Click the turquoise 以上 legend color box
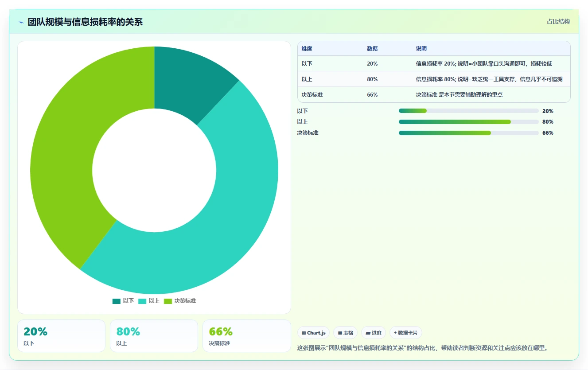This screenshot has width=588, height=370. point(142,301)
